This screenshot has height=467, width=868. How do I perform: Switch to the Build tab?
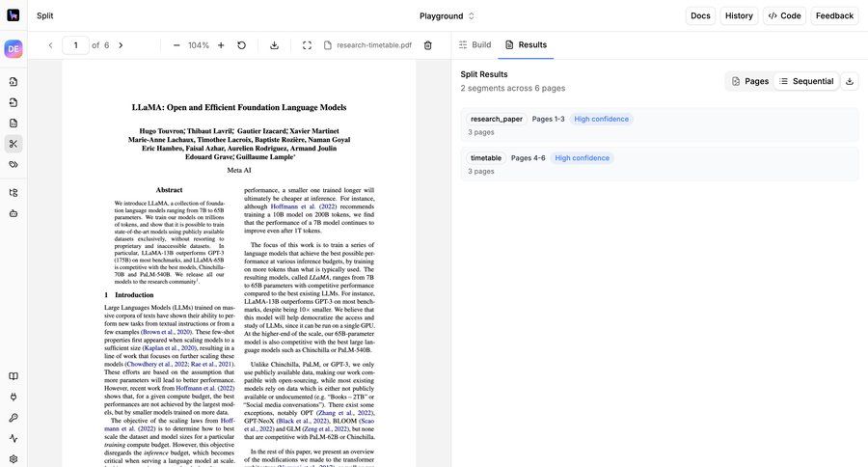click(475, 45)
